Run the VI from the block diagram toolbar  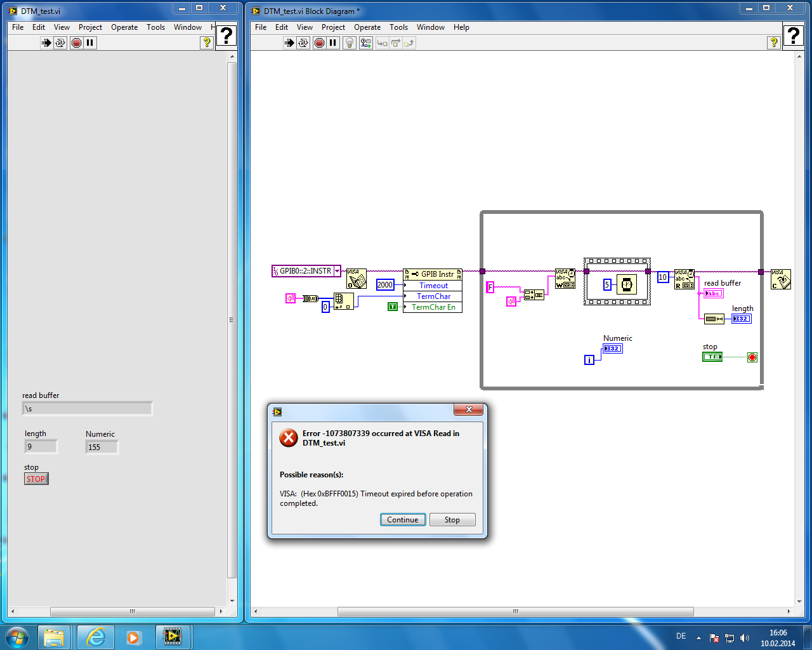pyautogui.click(x=289, y=43)
